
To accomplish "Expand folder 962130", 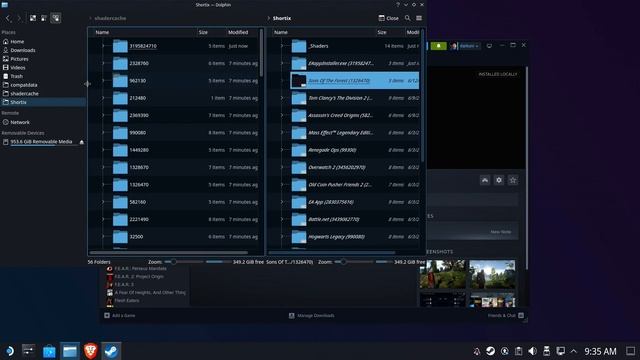I will point(103,81).
